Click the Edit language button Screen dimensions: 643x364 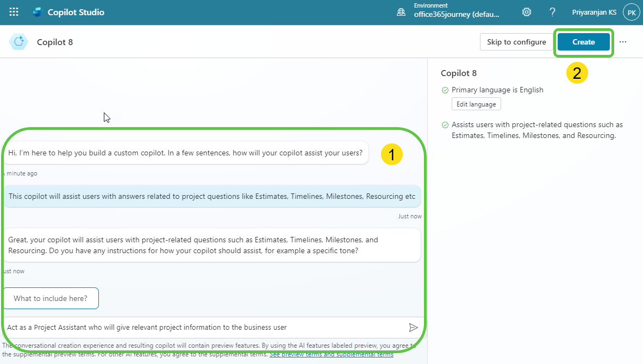[476, 104]
